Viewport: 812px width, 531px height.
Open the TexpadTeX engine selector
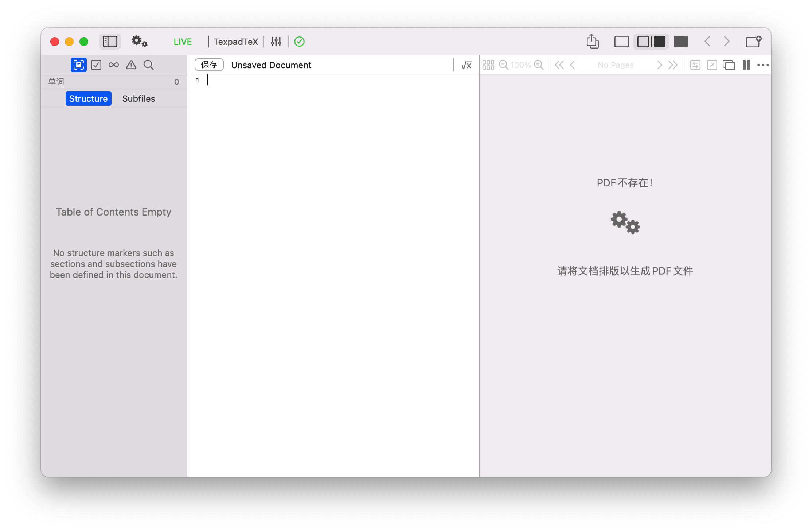pos(235,42)
